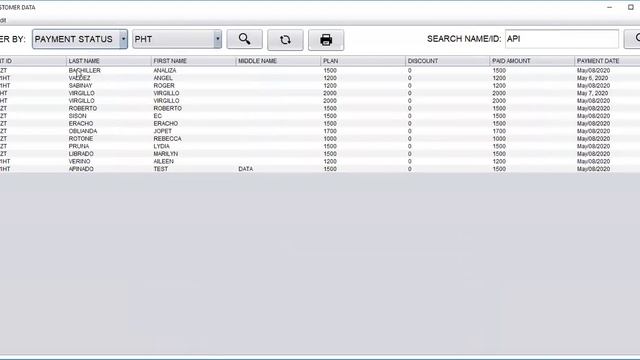Click the MARILYN first name cell
The height and width of the screenshot is (360, 640).
click(166, 154)
